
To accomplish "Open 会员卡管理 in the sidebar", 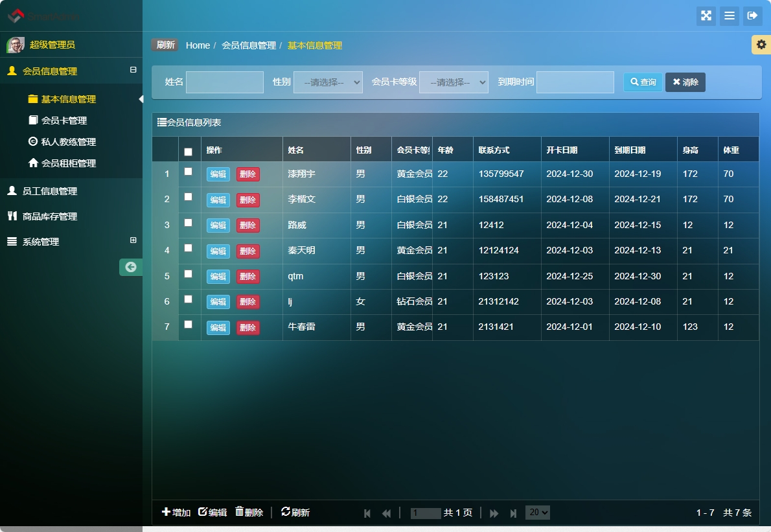I will pyautogui.click(x=64, y=121).
